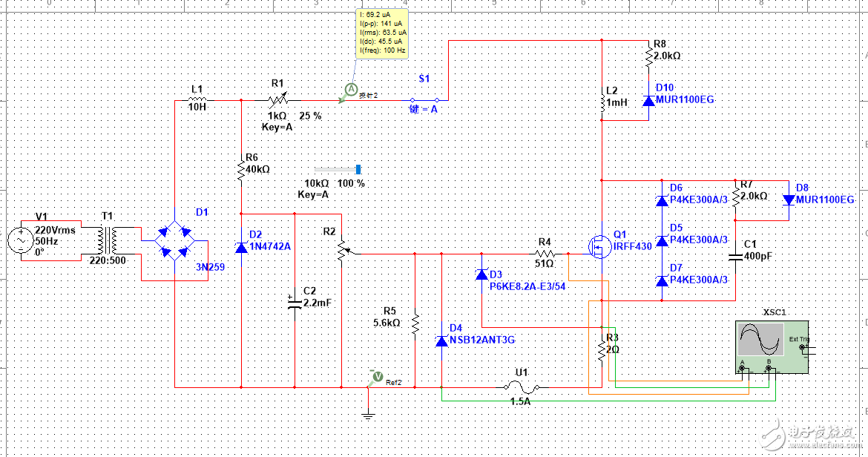This screenshot has width=868, height=457.
Task: Select the "220:500" transformer ratio label
Action: point(108,260)
